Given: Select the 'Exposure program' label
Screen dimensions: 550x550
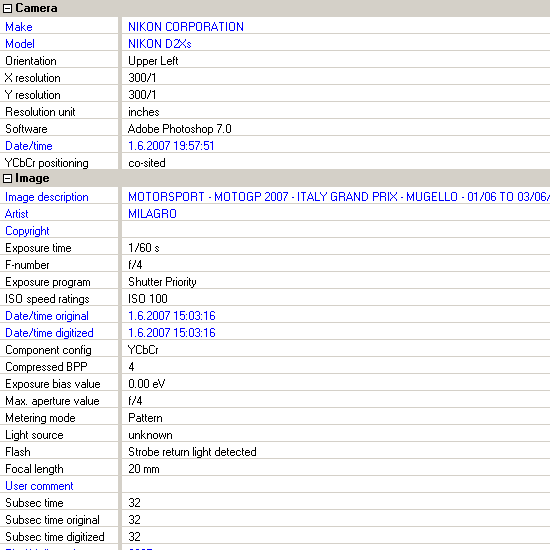Looking at the screenshot, I should [x=48, y=282].
